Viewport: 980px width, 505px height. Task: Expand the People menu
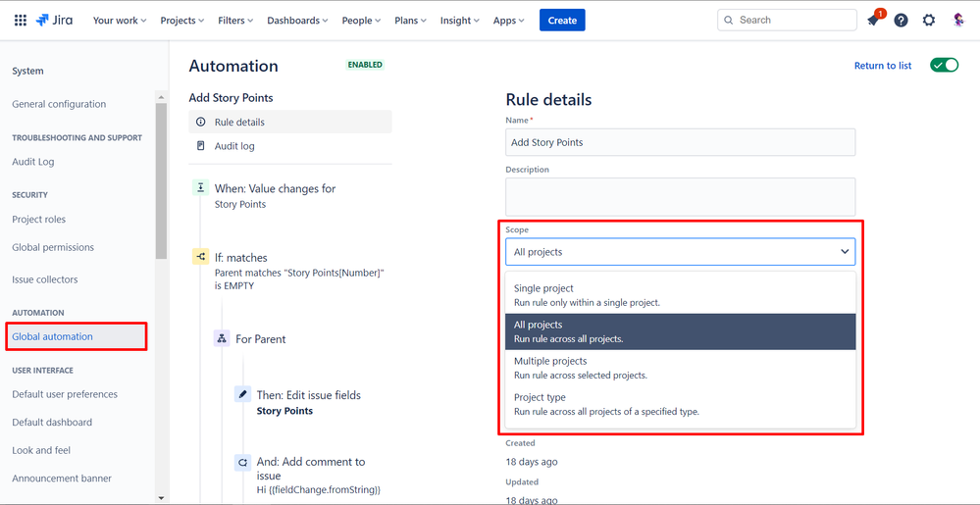[361, 20]
